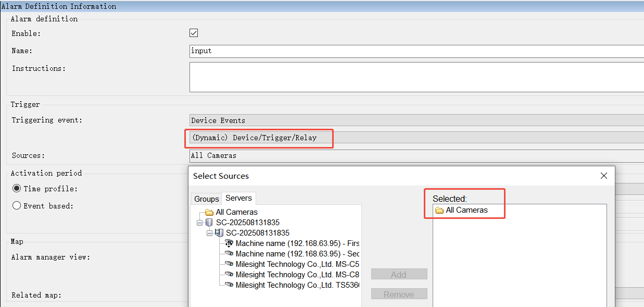Image resolution: width=644 pixels, height=307 pixels.
Task: Switch to the Servers tab
Action: (238, 198)
